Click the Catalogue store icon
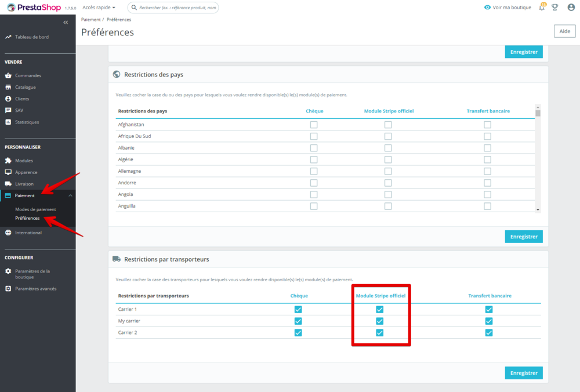This screenshot has height=392, width=580. point(8,88)
